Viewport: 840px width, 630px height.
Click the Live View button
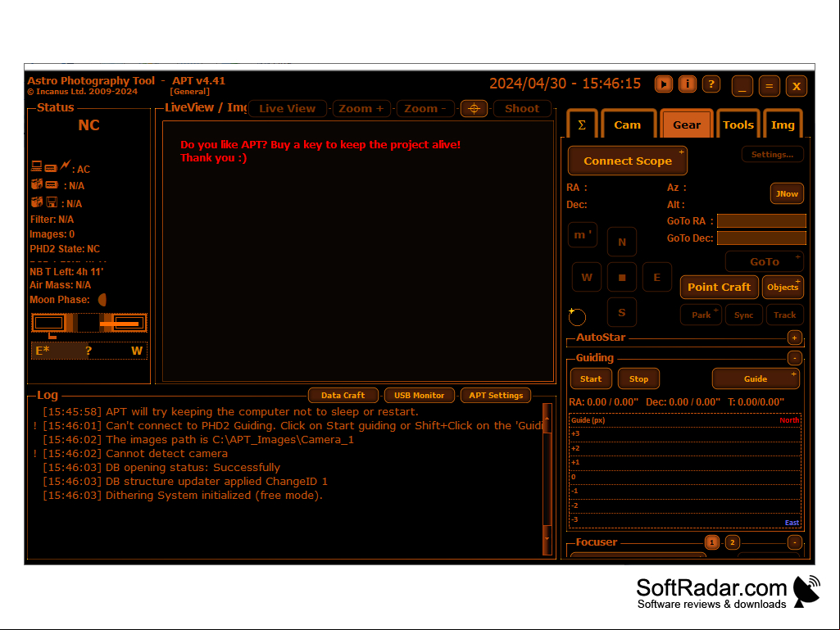[287, 109]
